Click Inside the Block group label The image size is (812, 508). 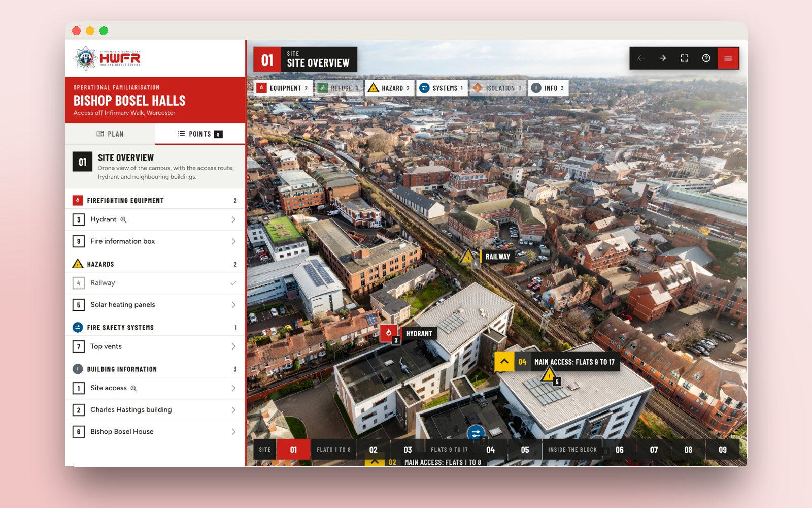(572, 450)
